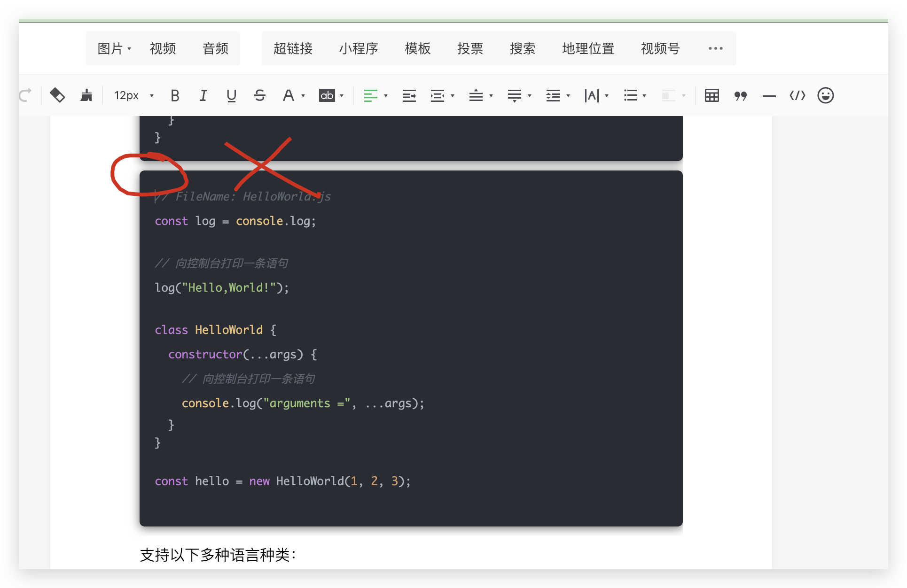Viewport: 907px width, 588px height.
Task: Click the line spacing icon
Action: click(x=553, y=96)
